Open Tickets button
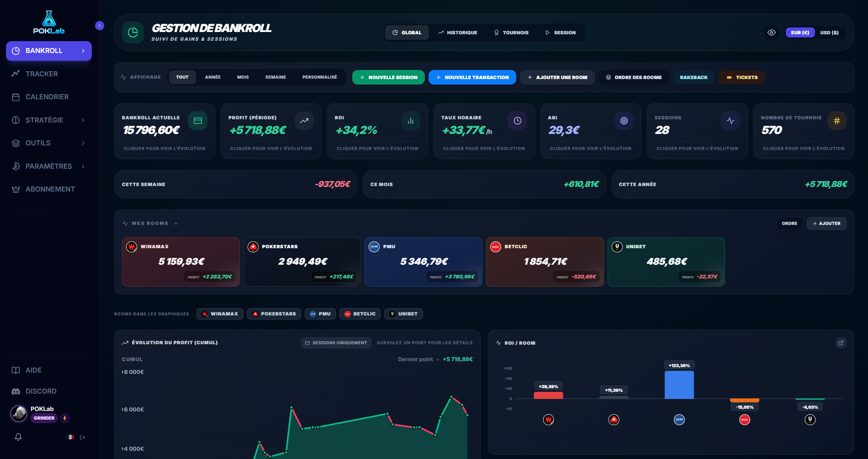Image resolution: width=868 pixels, height=459 pixels. [x=742, y=77]
